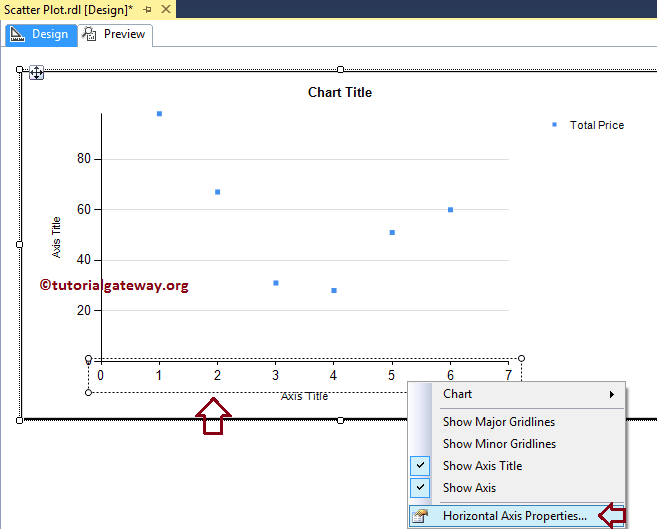Close the Scatter Plot.rdl document tab
The image size is (657, 529).
(166, 9)
